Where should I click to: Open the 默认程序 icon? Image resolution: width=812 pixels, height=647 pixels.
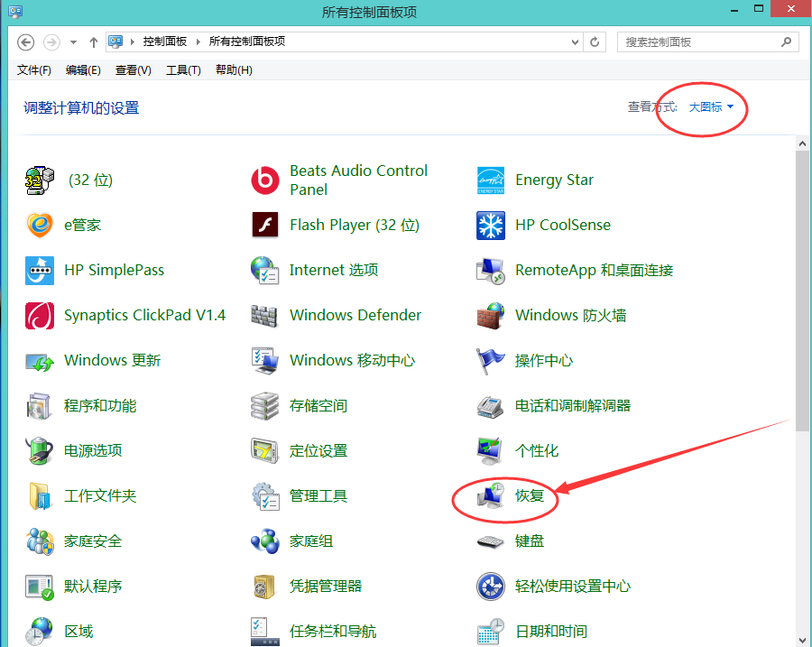tap(40, 587)
